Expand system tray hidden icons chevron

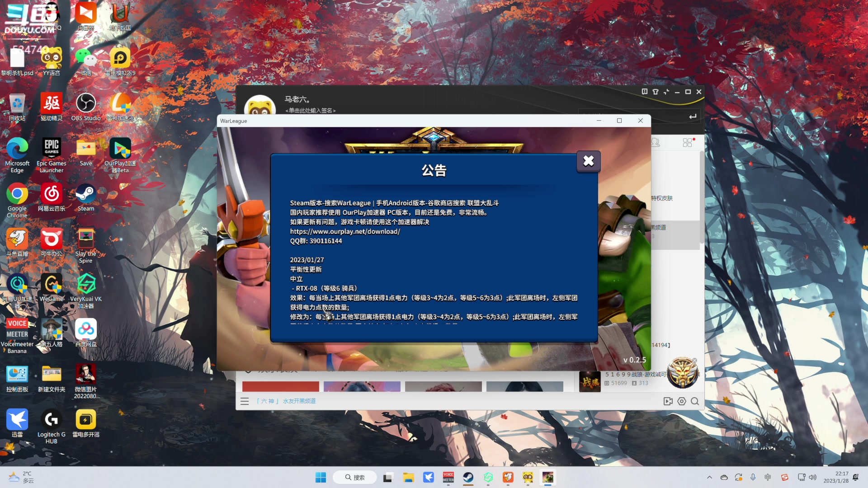click(x=709, y=478)
